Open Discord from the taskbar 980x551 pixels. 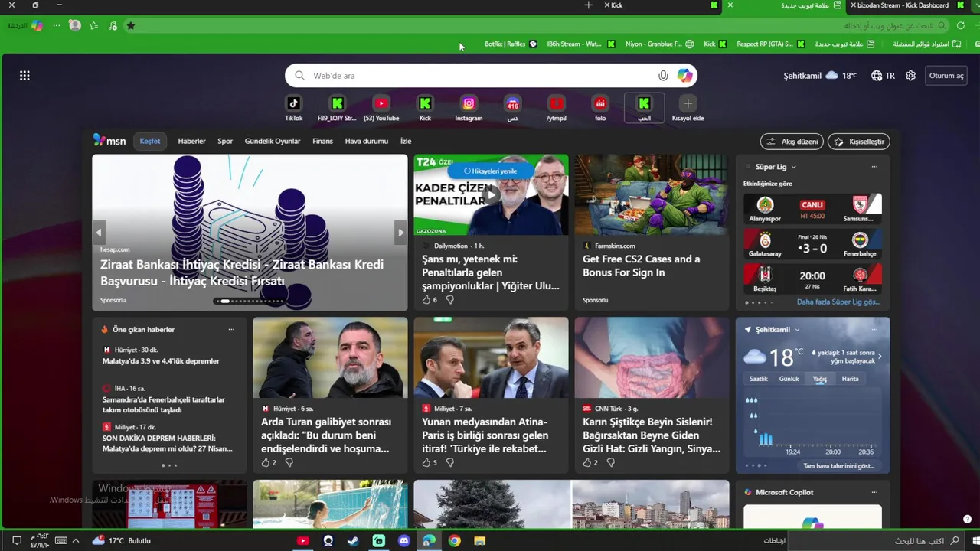click(404, 540)
